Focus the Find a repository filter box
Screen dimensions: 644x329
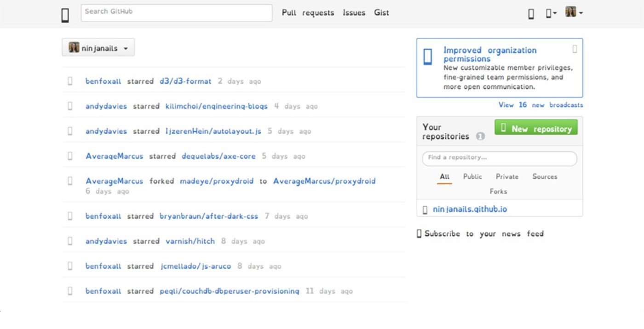point(499,158)
